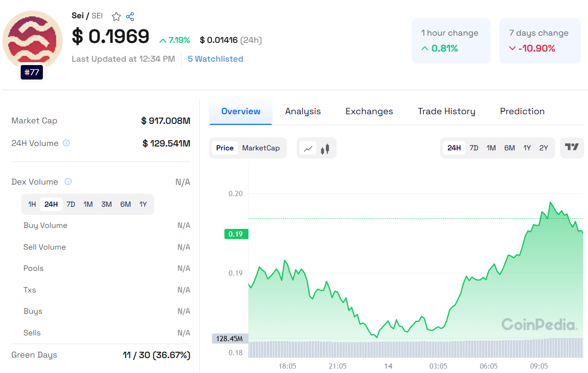Click the 09:05 time axis label

pos(539,366)
